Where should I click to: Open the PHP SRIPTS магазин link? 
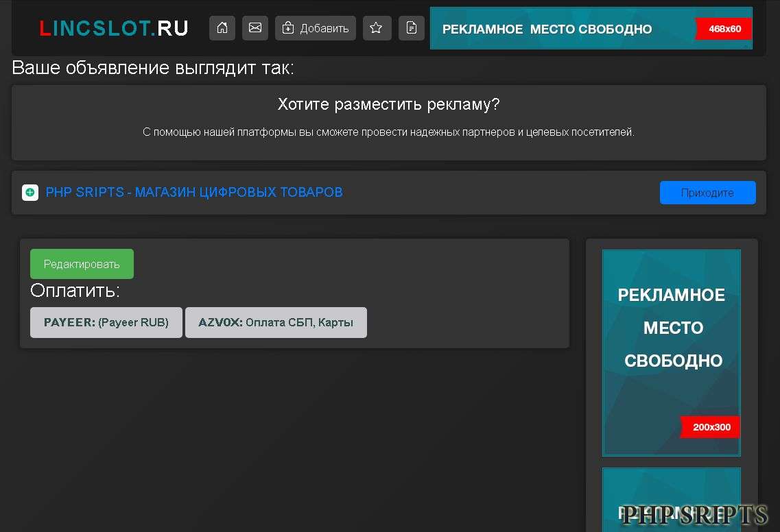pyautogui.click(x=194, y=193)
